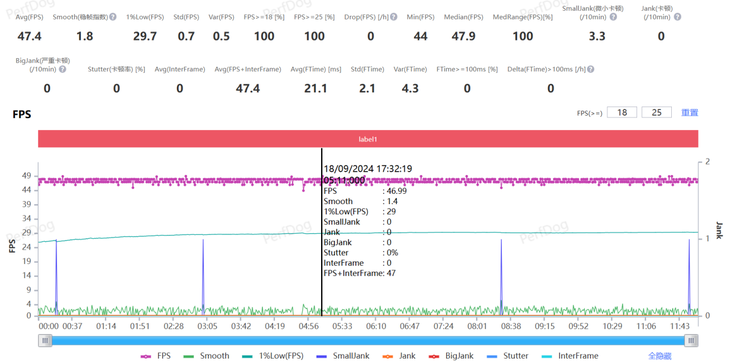Toggle SmallJank series in legend

point(343,356)
